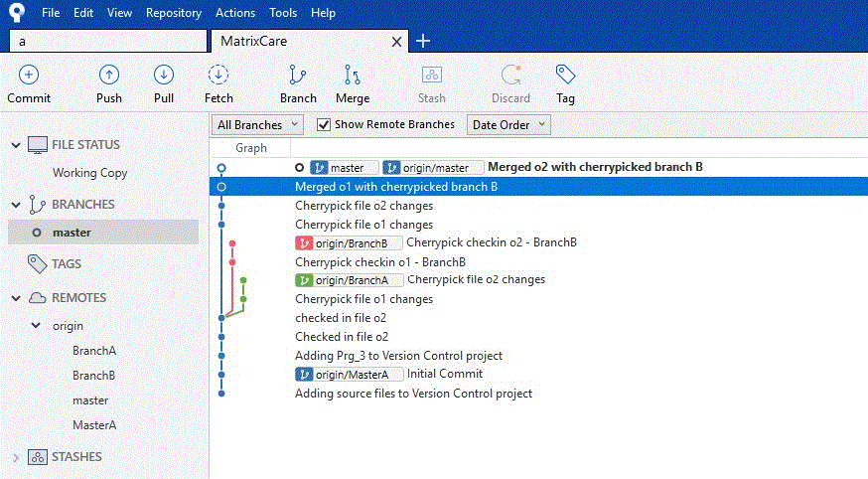Screen dimensions: 868x479
Task: Open the All Branches dropdown
Action: click(257, 124)
